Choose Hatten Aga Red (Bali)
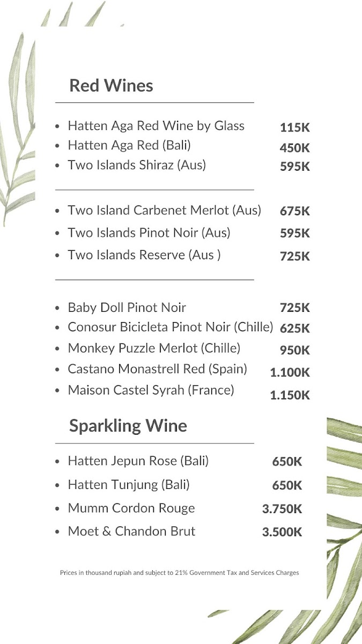The height and width of the screenshot is (644, 362). pyautogui.click(x=129, y=145)
